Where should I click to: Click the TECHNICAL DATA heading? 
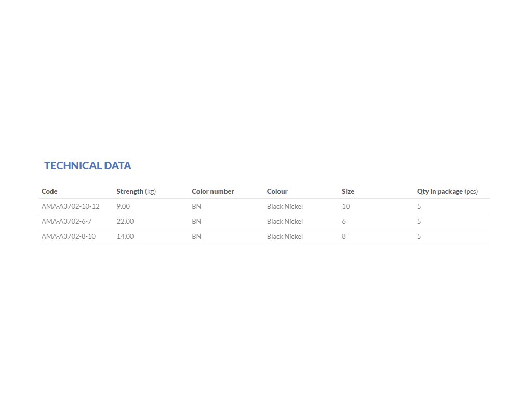coord(87,166)
